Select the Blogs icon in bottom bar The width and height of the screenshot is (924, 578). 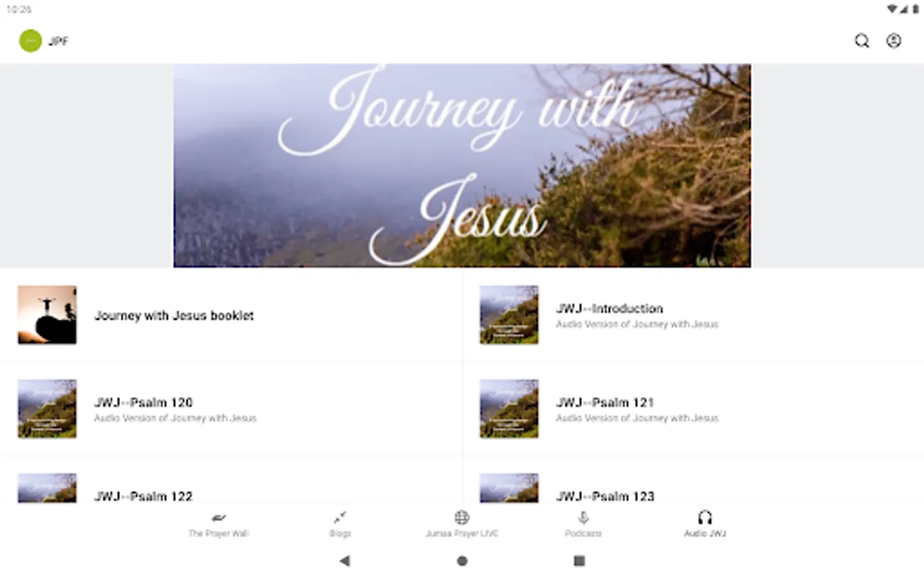(x=340, y=518)
